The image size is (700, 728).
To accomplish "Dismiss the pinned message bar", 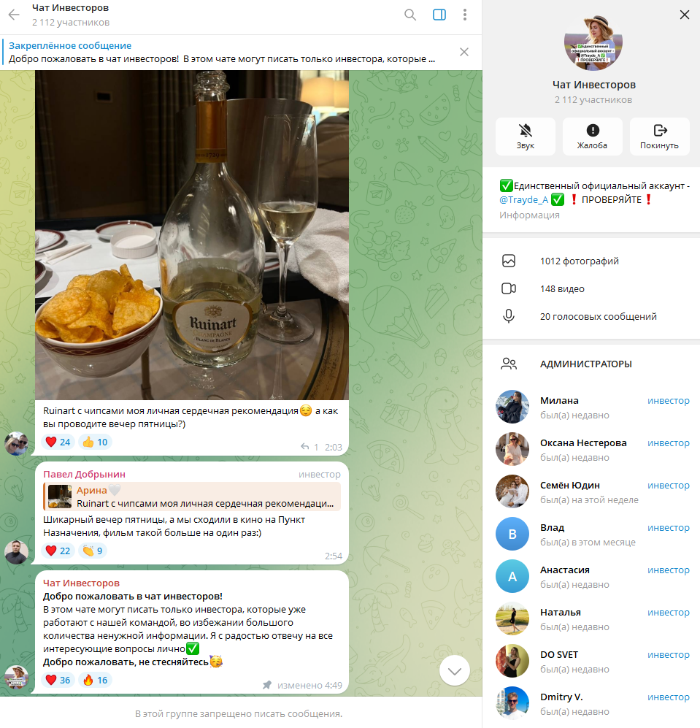I will click(464, 52).
